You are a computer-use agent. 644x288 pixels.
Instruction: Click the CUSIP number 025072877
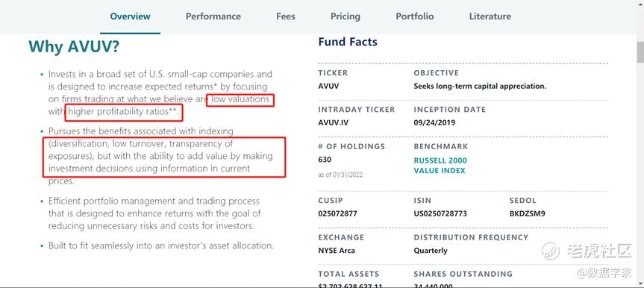337,213
